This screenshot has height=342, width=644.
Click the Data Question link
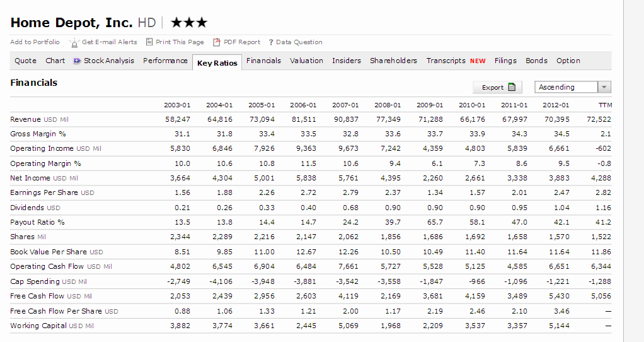(299, 42)
